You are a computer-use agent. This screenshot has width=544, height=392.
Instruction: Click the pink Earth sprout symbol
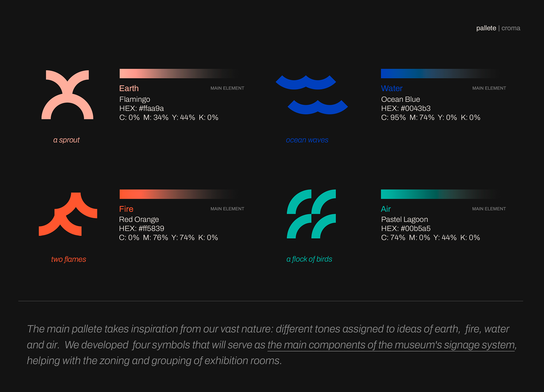[67, 95]
